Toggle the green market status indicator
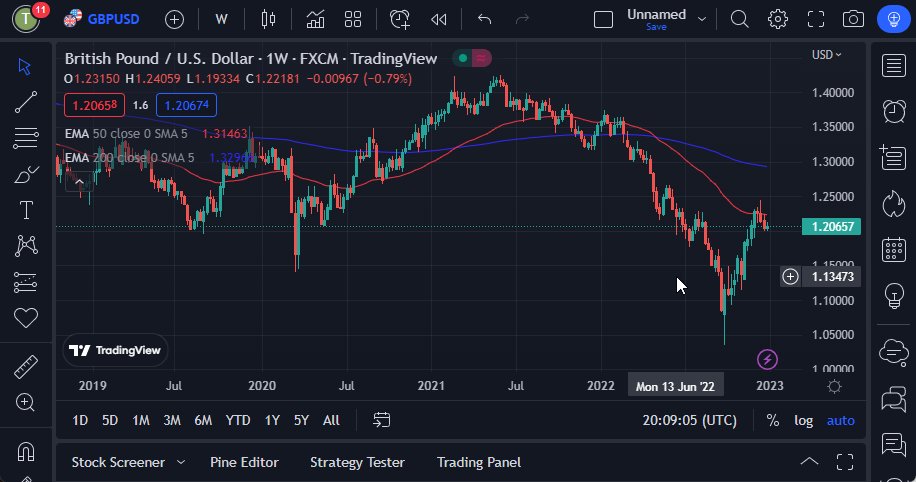The image size is (916, 482). pos(463,58)
